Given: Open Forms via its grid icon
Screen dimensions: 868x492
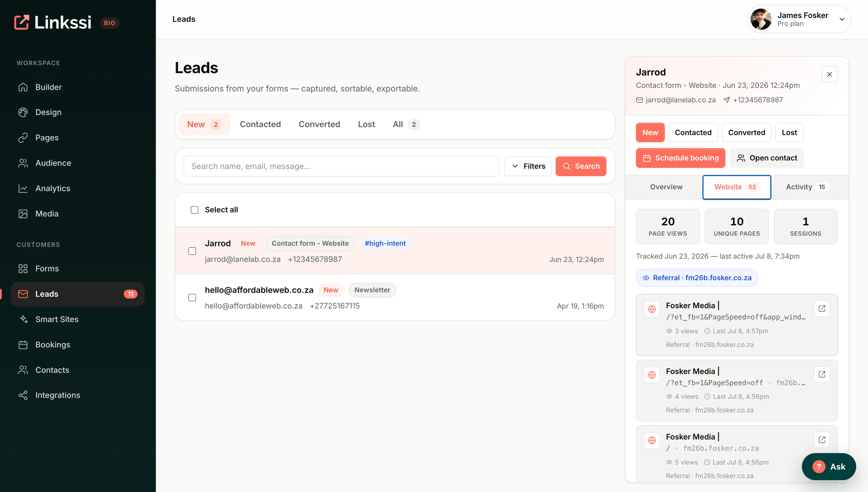Looking at the screenshot, I should point(23,269).
